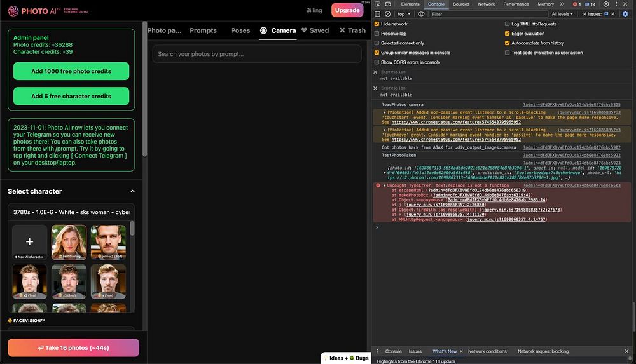Click the console Filter input field
636x364 pixels.
[x=488, y=14]
